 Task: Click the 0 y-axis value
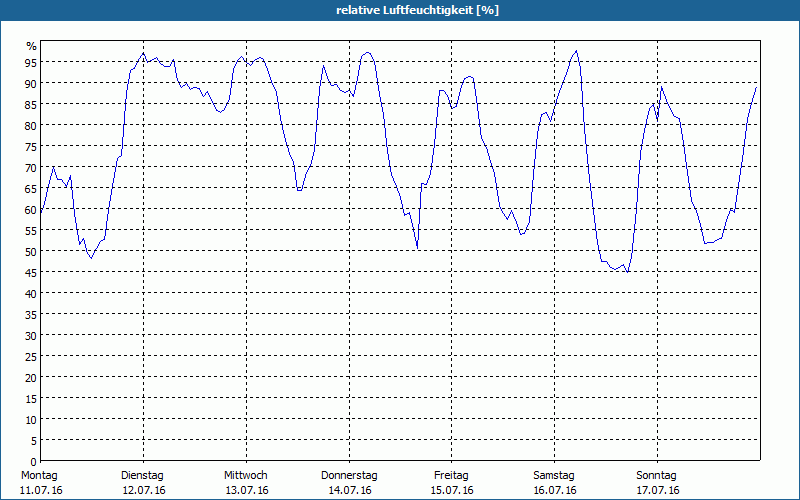coord(34,462)
